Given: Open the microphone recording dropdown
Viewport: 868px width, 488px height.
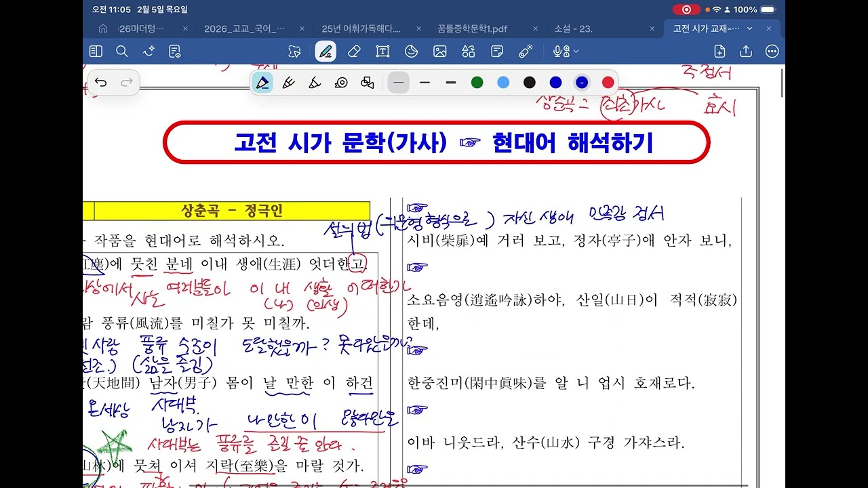Looking at the screenshot, I should pos(566,52).
